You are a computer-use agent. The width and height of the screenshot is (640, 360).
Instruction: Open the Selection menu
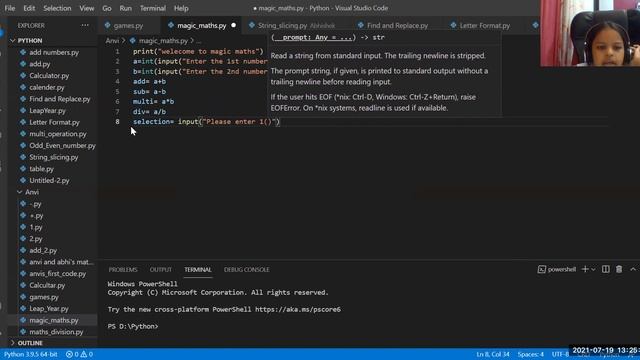coord(57,8)
